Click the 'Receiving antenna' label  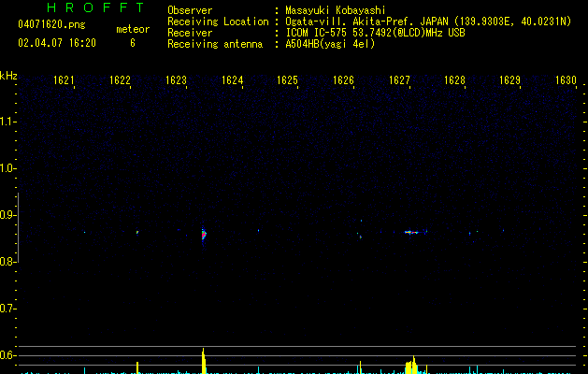[x=215, y=44]
